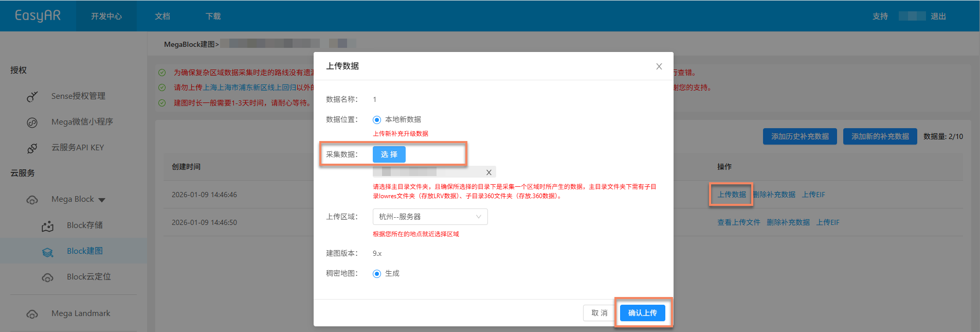Image resolution: width=980 pixels, height=332 pixels.
Task: Click the 选择 button for 采集数据
Action: pos(389,154)
